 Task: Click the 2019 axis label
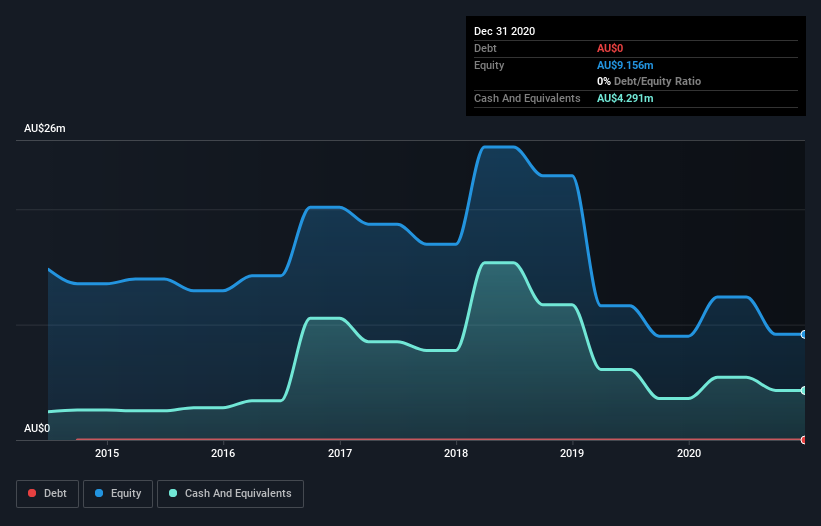click(572, 453)
